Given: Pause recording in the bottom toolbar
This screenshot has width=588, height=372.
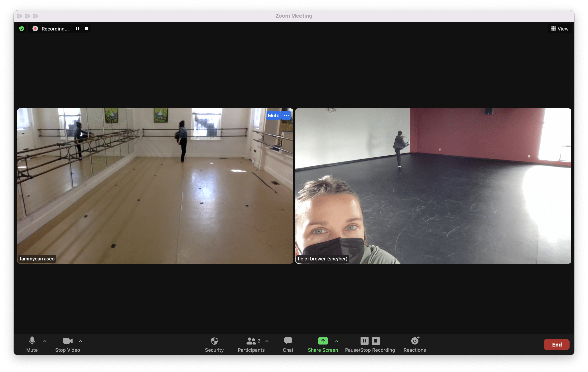Looking at the screenshot, I should [x=364, y=341].
